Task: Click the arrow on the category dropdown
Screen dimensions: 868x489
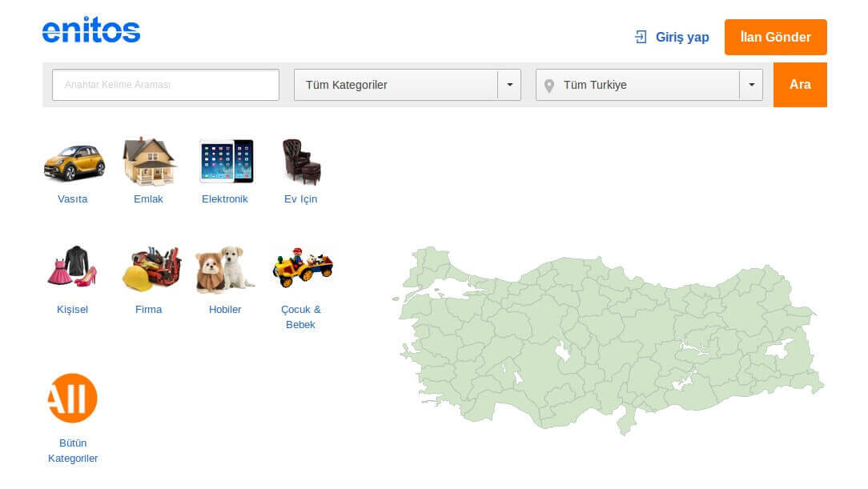Action: pos(509,85)
